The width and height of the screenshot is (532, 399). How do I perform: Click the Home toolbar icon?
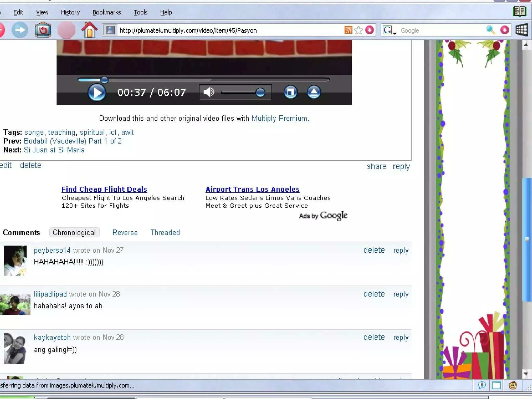point(89,30)
